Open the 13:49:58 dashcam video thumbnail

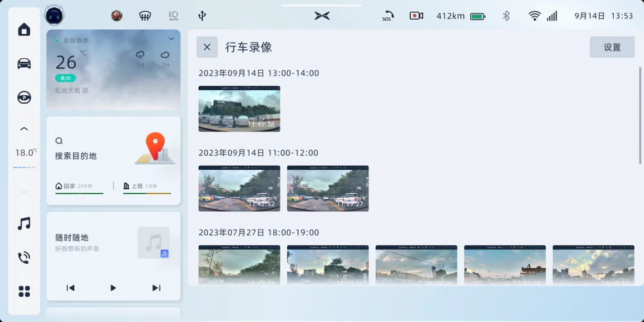pos(239,109)
